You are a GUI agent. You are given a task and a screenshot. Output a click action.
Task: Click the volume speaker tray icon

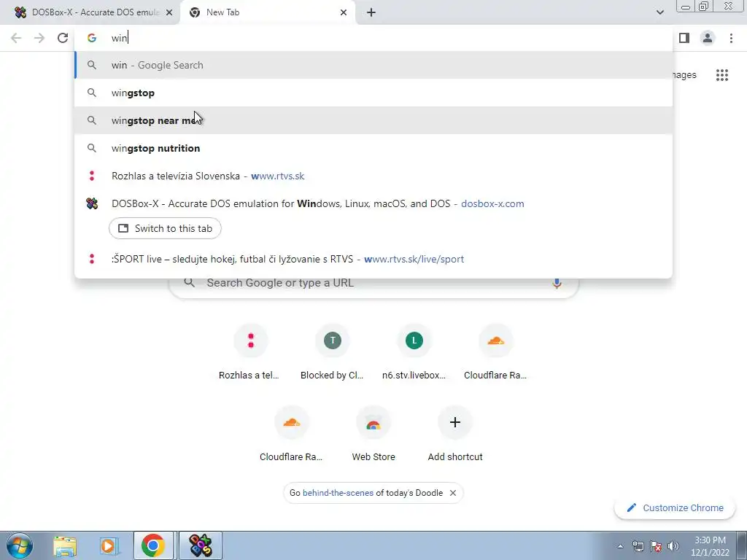[673, 546]
